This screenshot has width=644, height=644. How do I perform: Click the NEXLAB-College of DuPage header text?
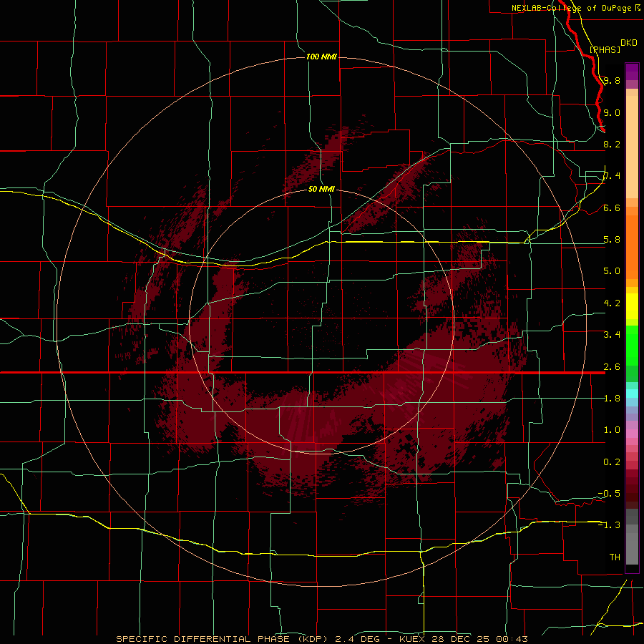point(571,8)
